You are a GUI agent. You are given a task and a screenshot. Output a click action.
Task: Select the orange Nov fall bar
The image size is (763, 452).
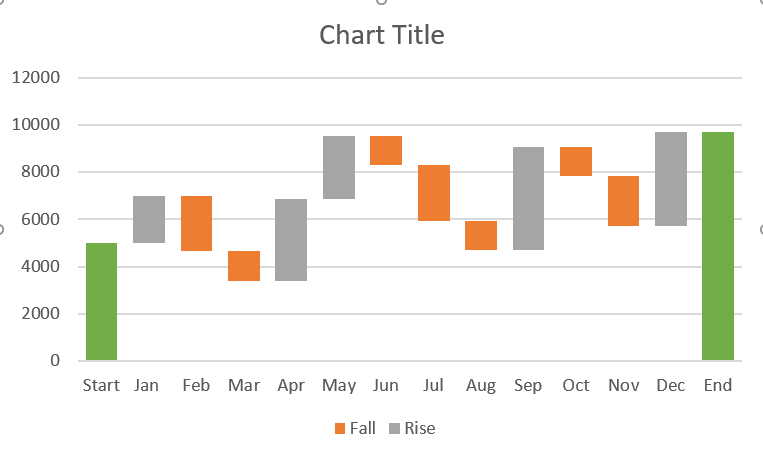[x=623, y=201]
